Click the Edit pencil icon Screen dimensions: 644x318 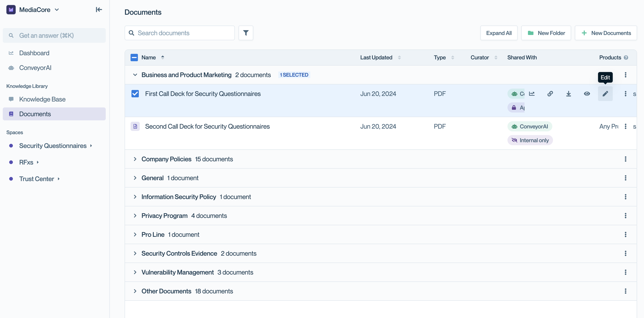point(605,94)
